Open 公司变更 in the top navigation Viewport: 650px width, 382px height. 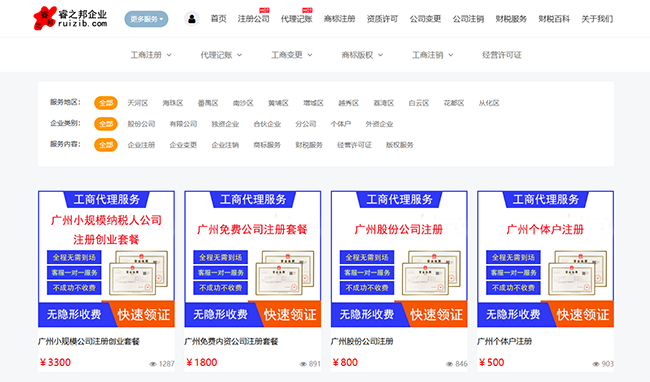pyautogui.click(x=425, y=19)
